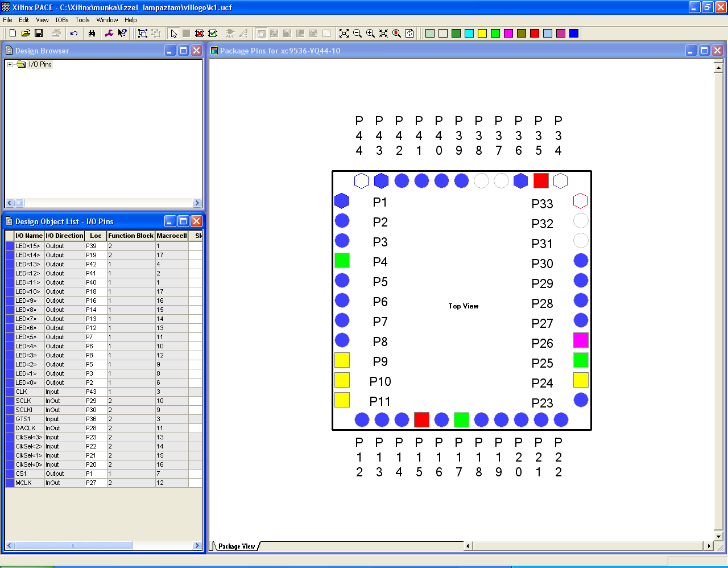Sort by the Loc column header

coord(96,236)
